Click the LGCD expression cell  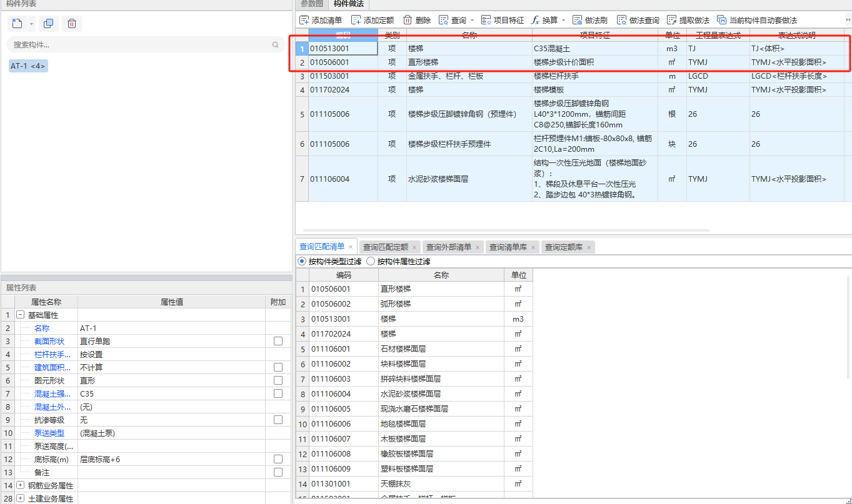[x=718, y=76]
